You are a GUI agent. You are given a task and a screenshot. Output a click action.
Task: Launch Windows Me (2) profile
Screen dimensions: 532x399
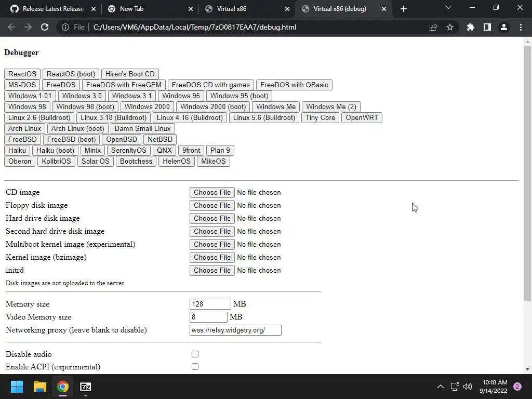click(x=331, y=107)
